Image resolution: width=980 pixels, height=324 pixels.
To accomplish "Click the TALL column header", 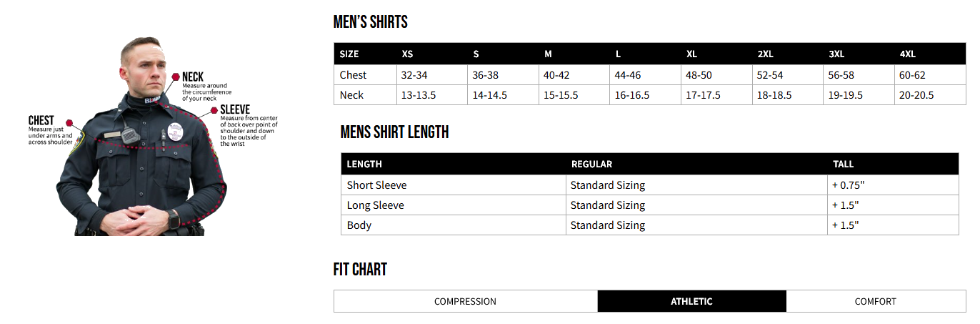I will click(843, 164).
